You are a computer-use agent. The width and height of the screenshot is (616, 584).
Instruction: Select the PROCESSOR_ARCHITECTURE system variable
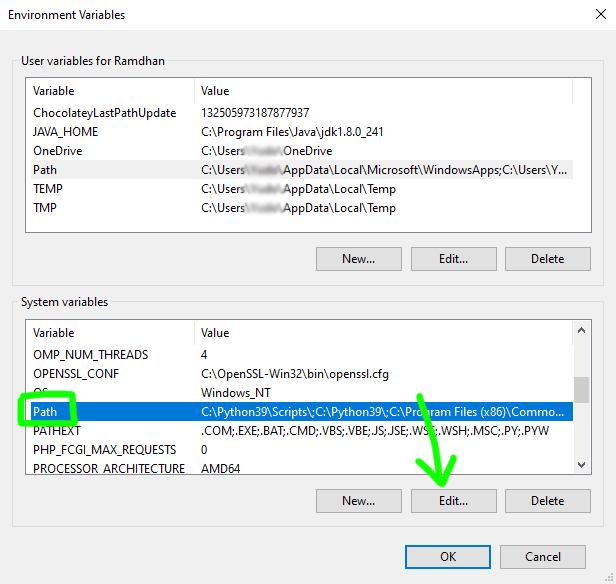[x=109, y=469]
